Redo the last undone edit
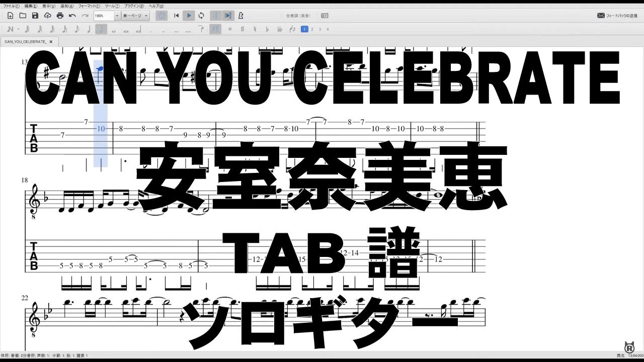The image size is (644, 362). click(x=85, y=16)
